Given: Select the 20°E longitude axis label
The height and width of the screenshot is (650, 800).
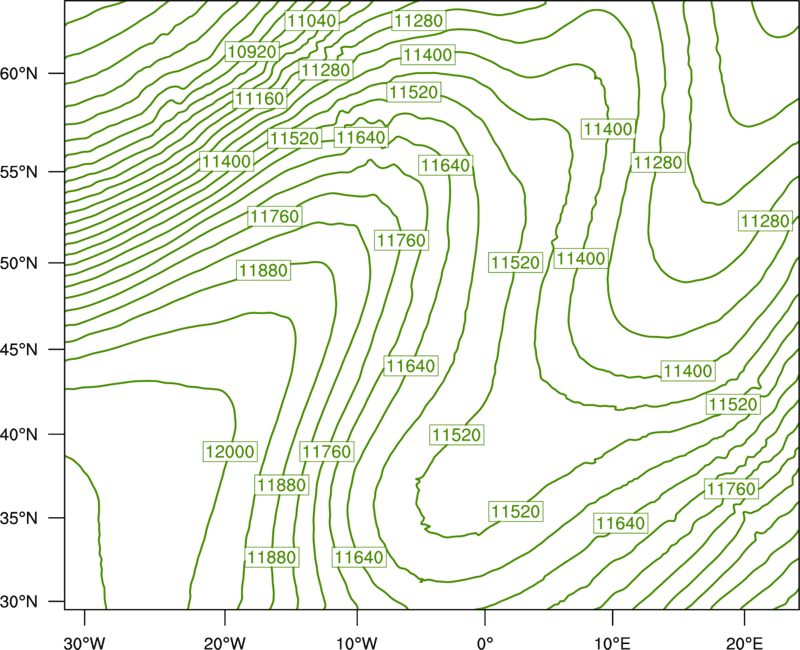Looking at the screenshot, I should [x=744, y=643].
